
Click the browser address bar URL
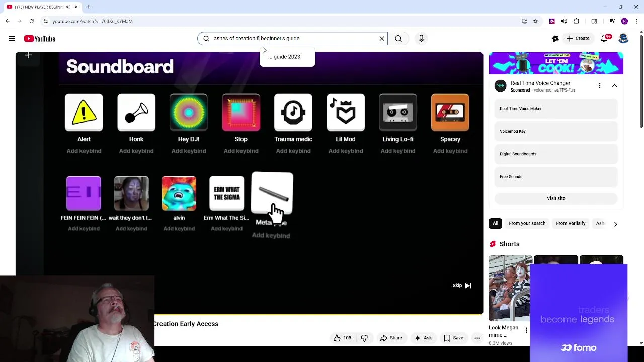[x=93, y=21]
